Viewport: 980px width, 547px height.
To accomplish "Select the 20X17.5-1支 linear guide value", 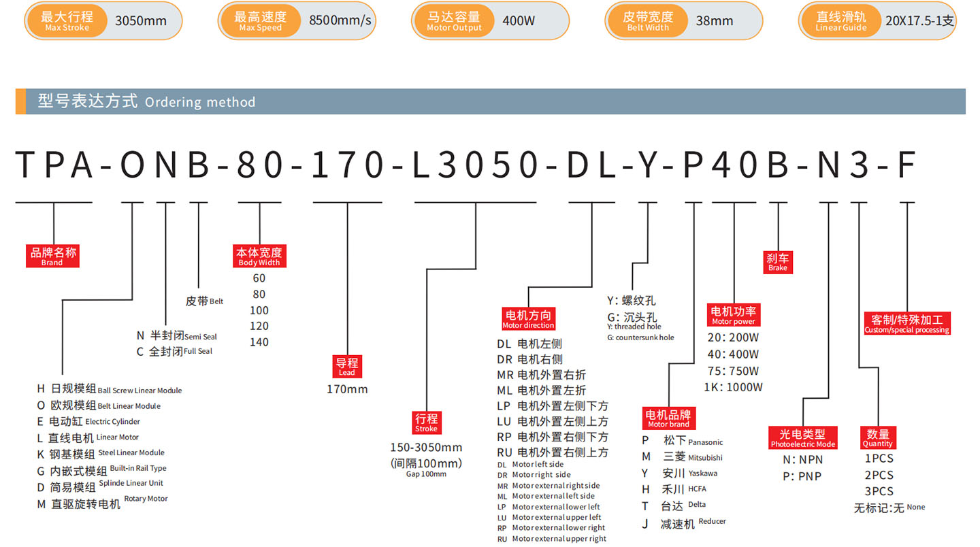I will tap(920, 20).
